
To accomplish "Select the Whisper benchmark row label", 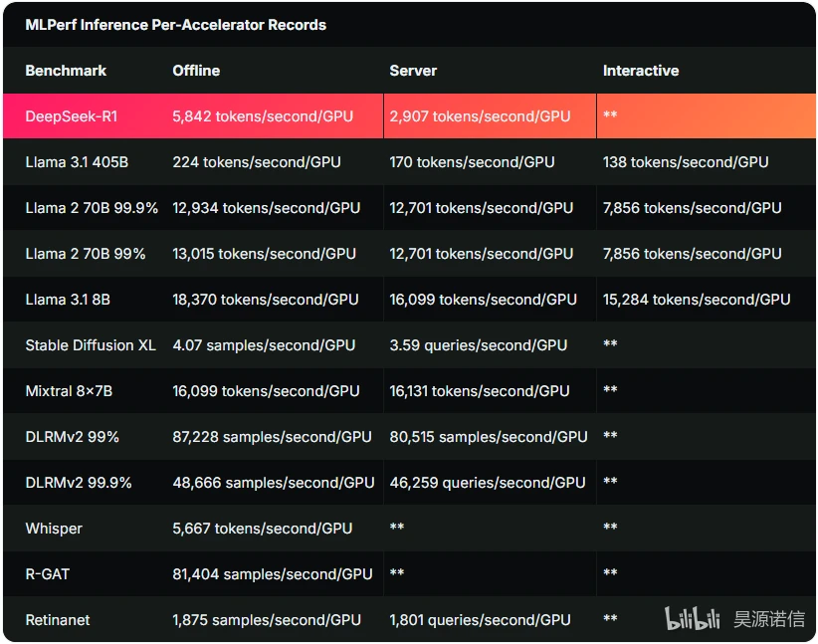I will pos(54,529).
